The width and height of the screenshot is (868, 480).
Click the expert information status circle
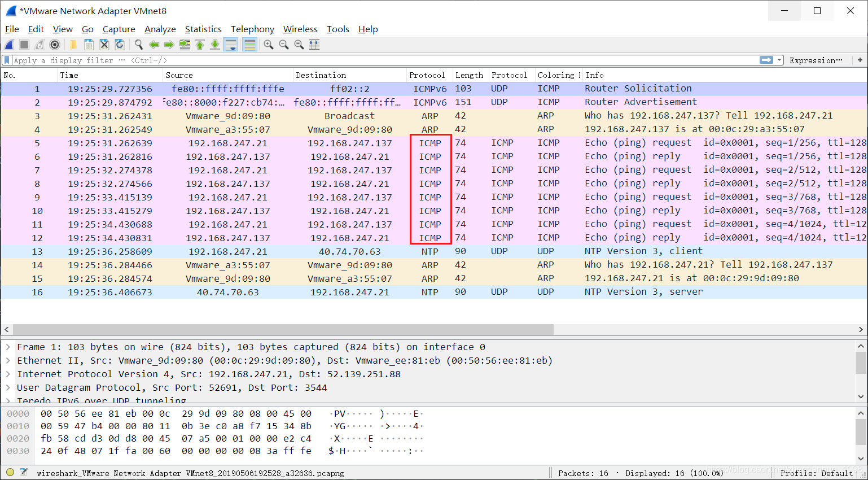point(10,472)
